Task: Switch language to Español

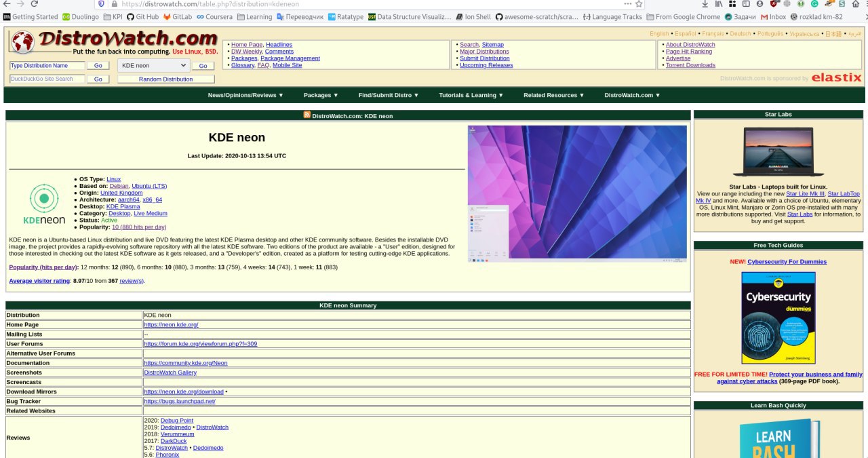Action: [685, 33]
